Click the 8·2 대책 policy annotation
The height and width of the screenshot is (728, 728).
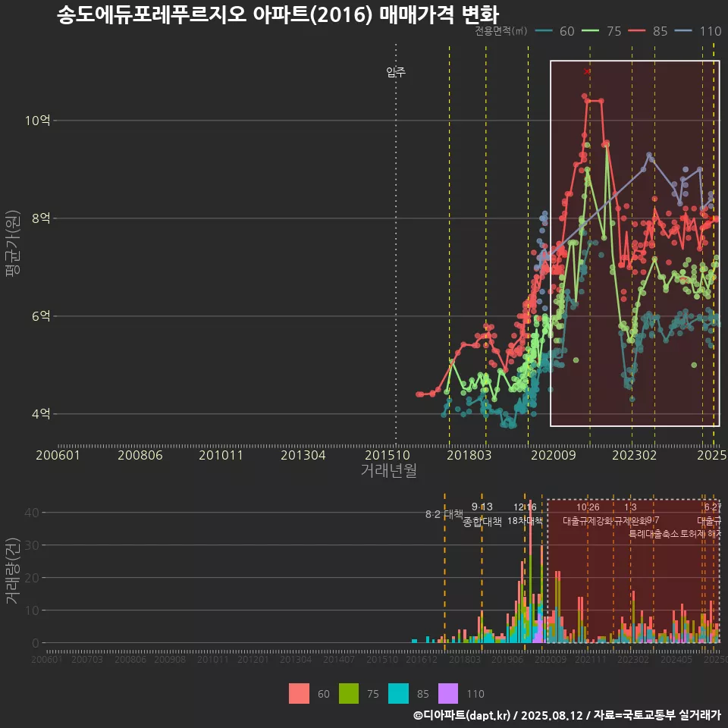(x=444, y=514)
